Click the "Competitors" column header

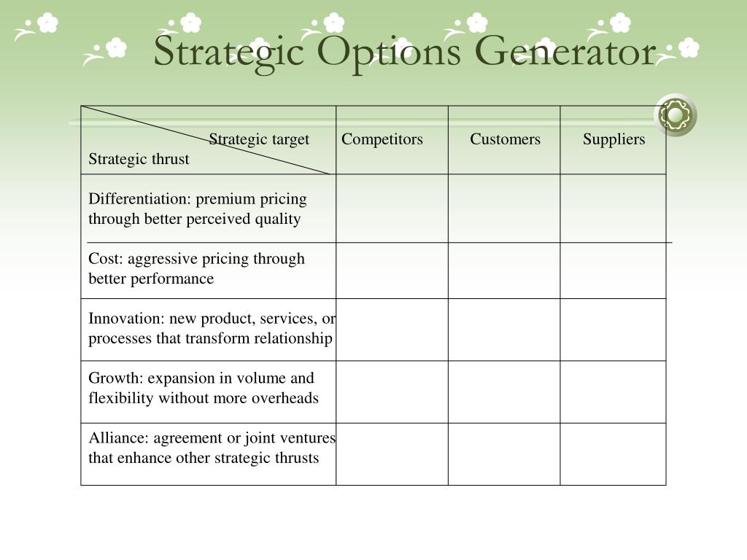(382, 139)
